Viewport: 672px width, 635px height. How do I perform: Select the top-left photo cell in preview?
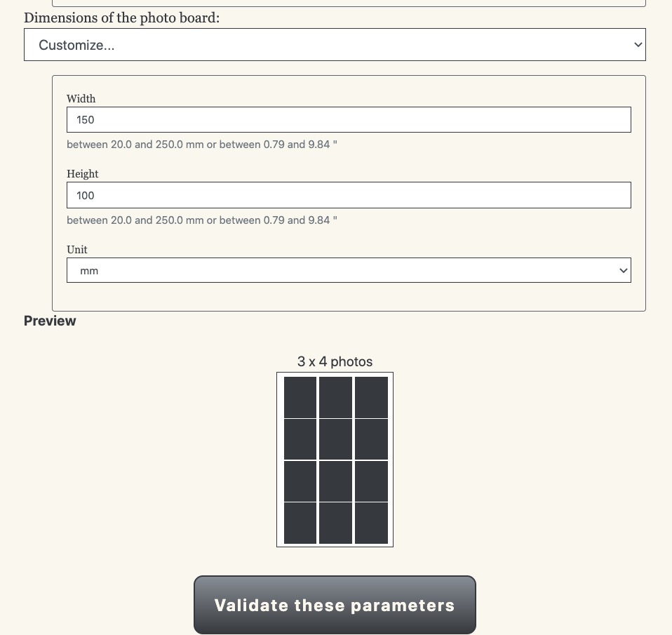tap(300, 397)
